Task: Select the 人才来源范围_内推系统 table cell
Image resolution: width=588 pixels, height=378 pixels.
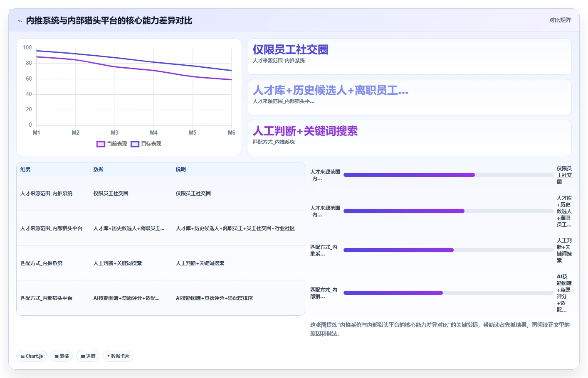Action: 46,194
